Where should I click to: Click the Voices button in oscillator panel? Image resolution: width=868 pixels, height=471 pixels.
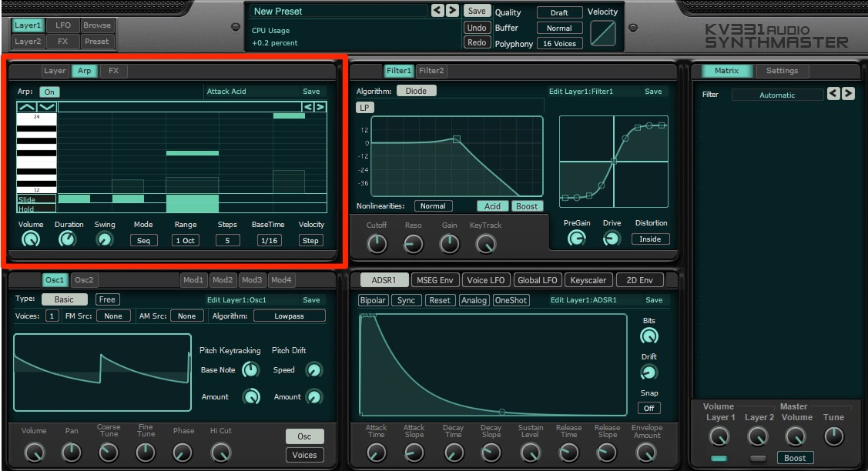[x=304, y=455]
